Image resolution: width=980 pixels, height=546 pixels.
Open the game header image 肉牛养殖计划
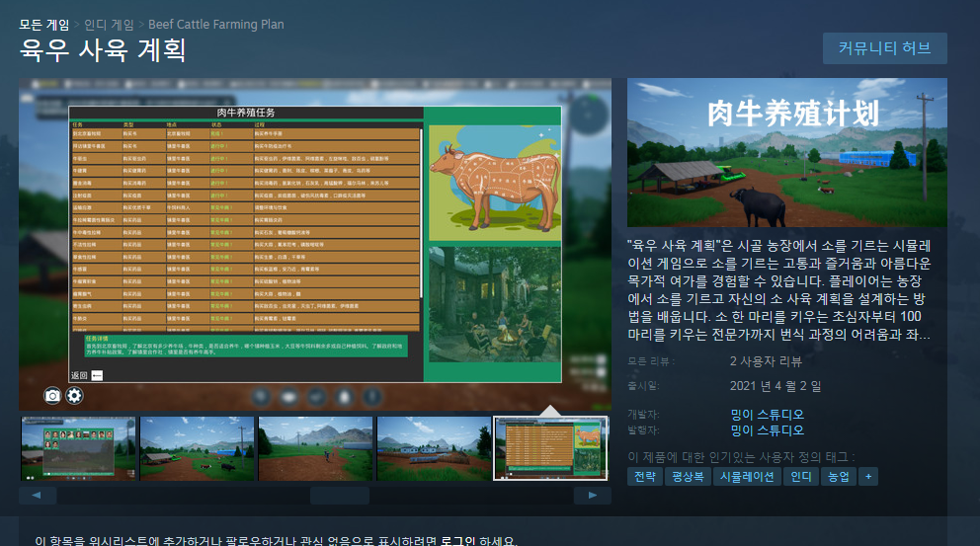click(787, 152)
